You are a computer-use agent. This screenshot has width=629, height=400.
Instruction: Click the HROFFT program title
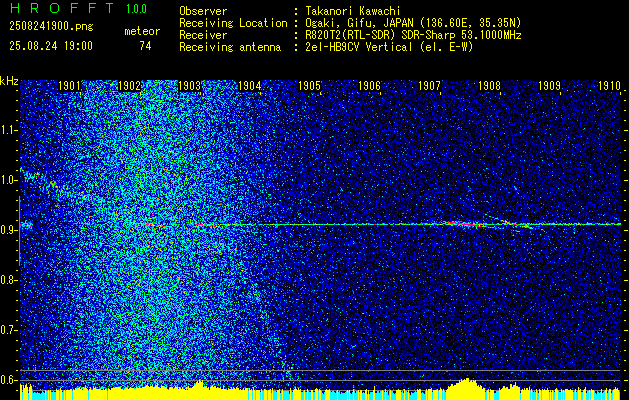click(x=61, y=8)
